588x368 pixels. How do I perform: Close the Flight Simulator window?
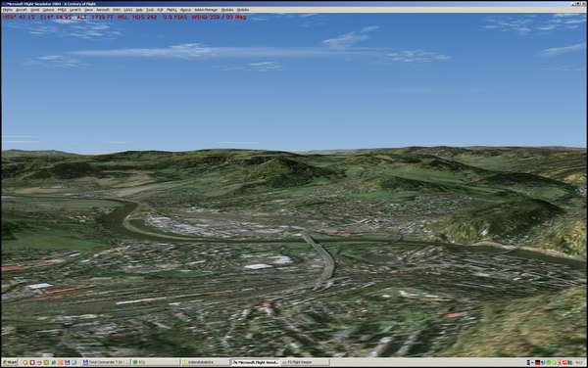(x=583, y=4)
